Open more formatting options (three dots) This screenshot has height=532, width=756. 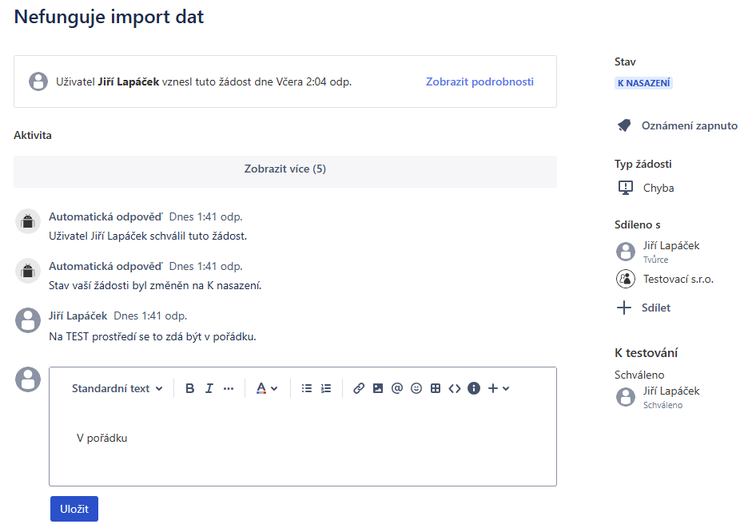229,389
